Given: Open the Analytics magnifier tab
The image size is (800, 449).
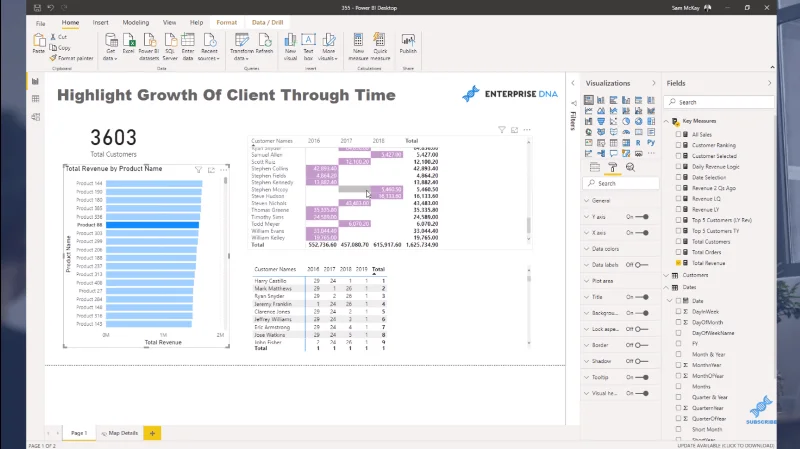Looking at the screenshot, I should click(631, 167).
